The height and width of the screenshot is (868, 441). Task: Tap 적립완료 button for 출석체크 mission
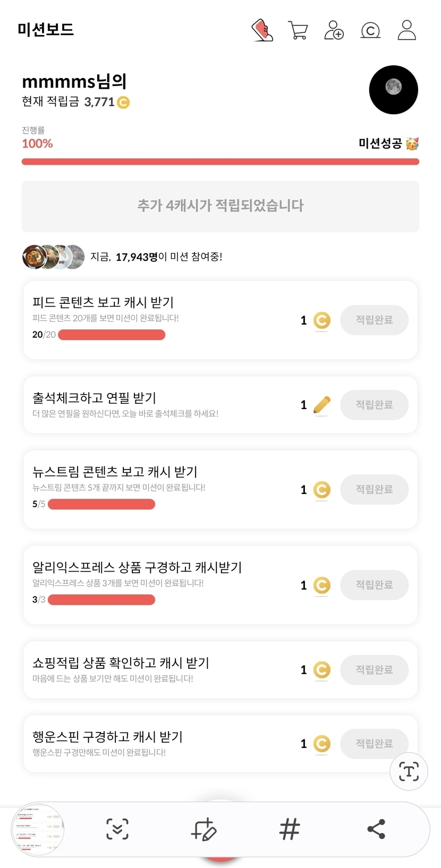click(x=374, y=405)
